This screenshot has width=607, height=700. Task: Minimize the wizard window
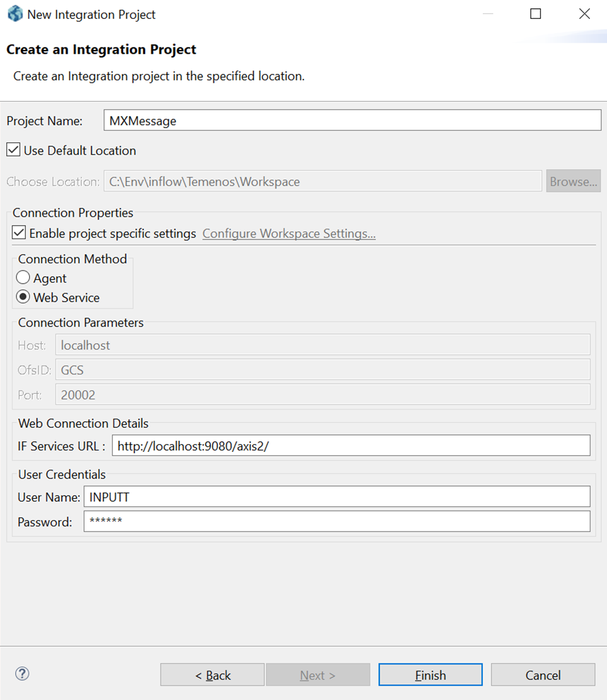coord(486,14)
